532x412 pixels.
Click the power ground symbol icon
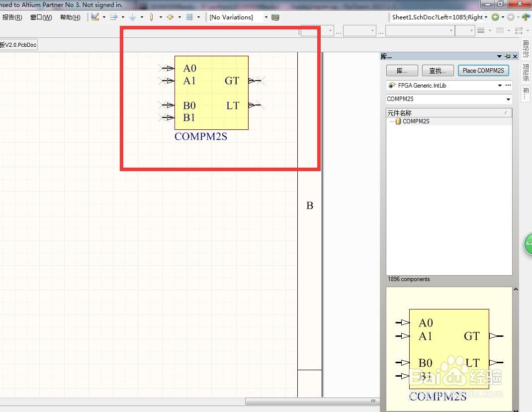(x=133, y=17)
